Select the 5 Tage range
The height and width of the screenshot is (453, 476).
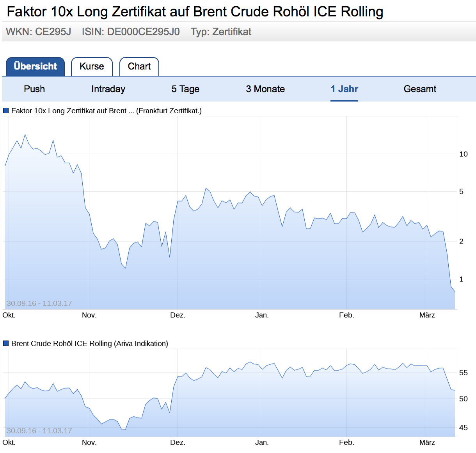point(185,89)
